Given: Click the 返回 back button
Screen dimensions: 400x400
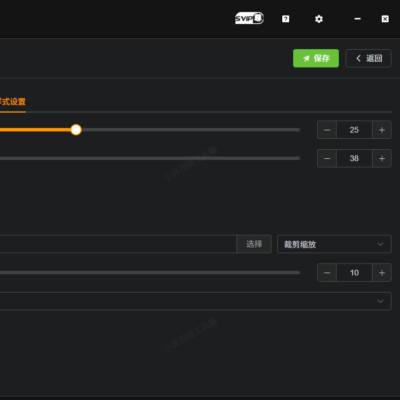Looking at the screenshot, I should click(x=368, y=58).
